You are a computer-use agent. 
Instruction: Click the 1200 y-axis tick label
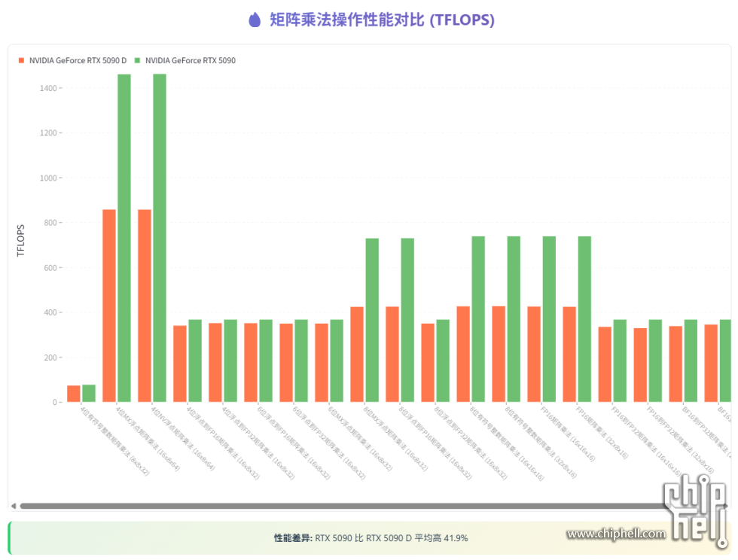pyautogui.click(x=48, y=132)
